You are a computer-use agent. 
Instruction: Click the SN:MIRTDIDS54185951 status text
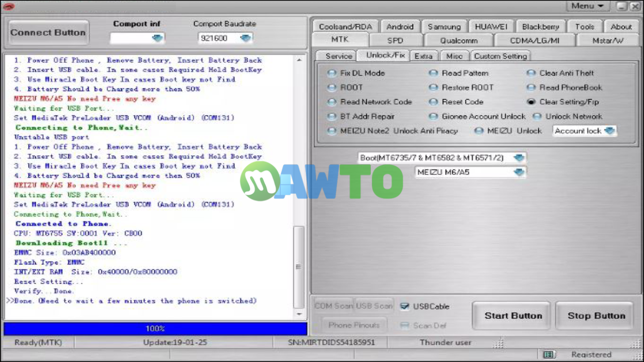(331, 343)
